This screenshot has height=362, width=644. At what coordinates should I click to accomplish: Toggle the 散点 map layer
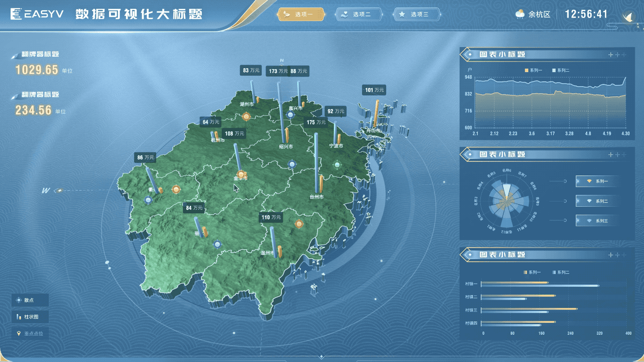[30, 300]
